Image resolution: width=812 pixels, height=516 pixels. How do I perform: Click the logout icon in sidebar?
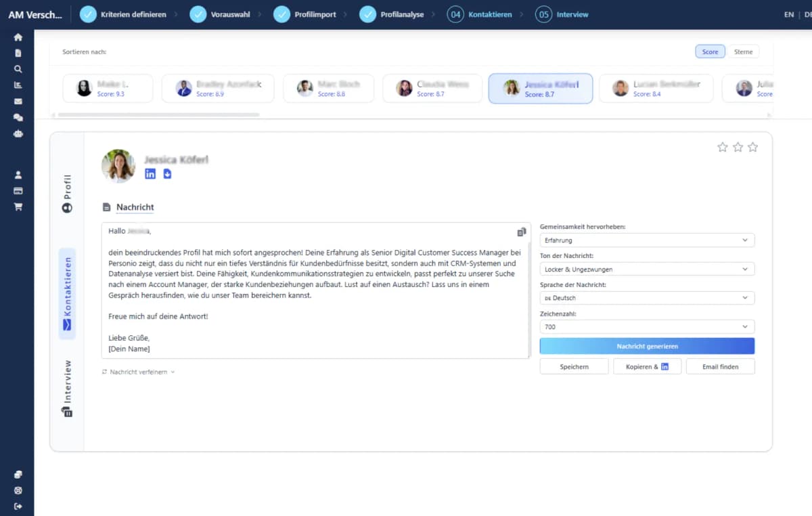(x=18, y=507)
